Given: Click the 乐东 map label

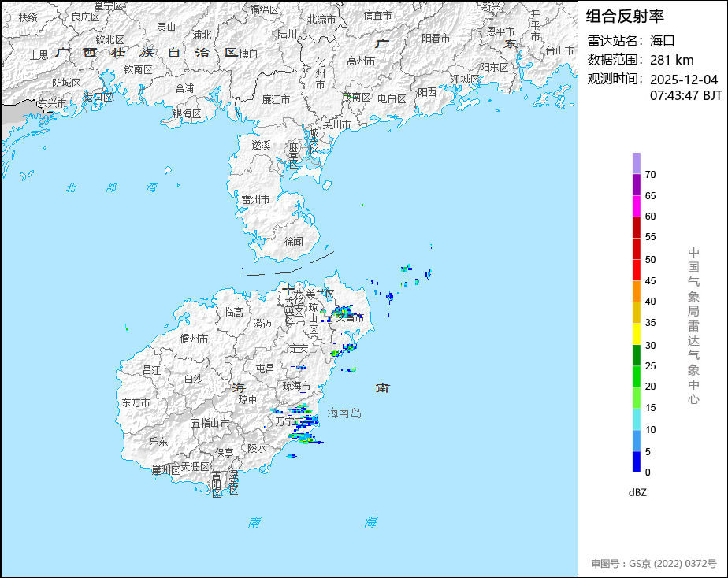Looking at the screenshot, I should click(x=158, y=442).
